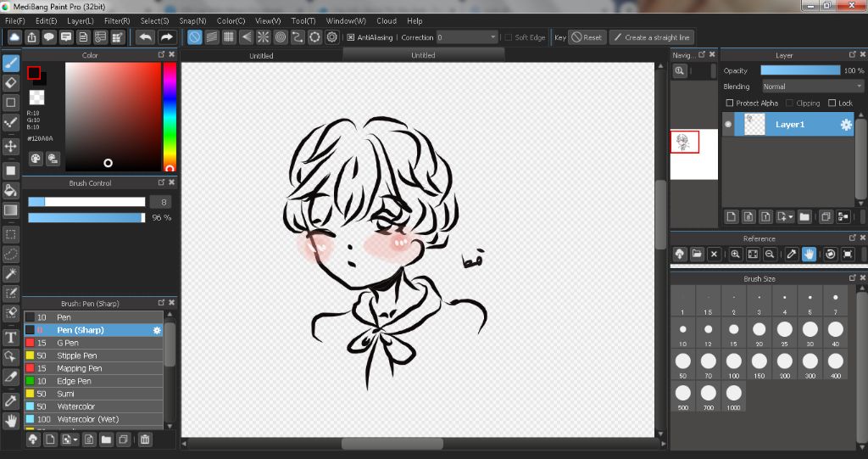Add a new layer in Layer panel

(x=732, y=216)
